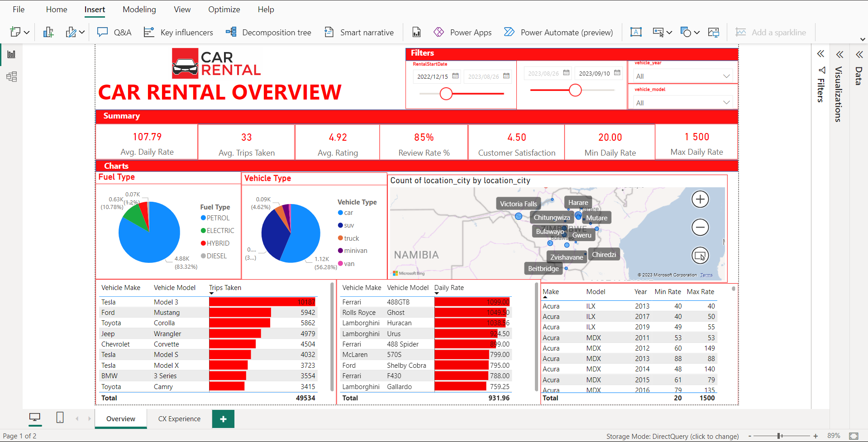868x442 pixels.
Task: Zoom in on the map
Action: (x=700, y=199)
